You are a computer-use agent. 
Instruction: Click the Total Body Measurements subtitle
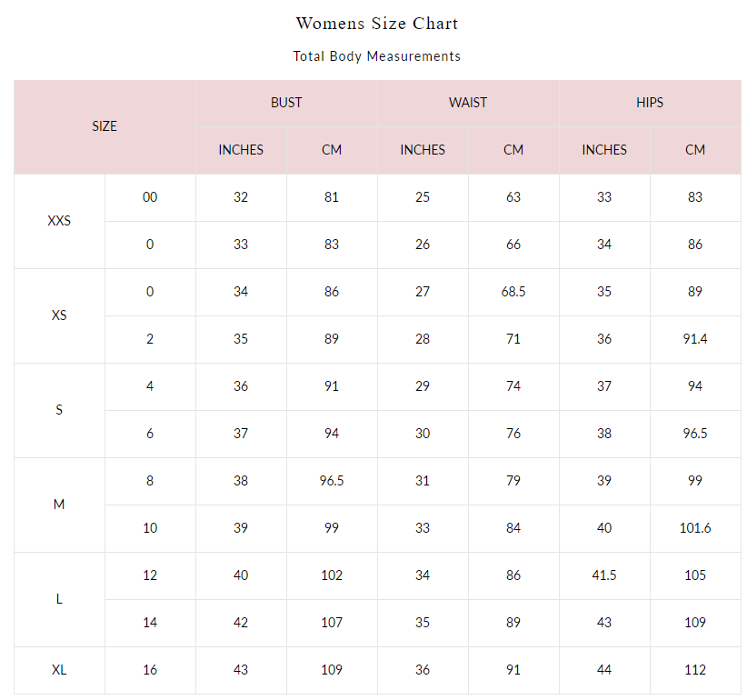click(x=376, y=56)
